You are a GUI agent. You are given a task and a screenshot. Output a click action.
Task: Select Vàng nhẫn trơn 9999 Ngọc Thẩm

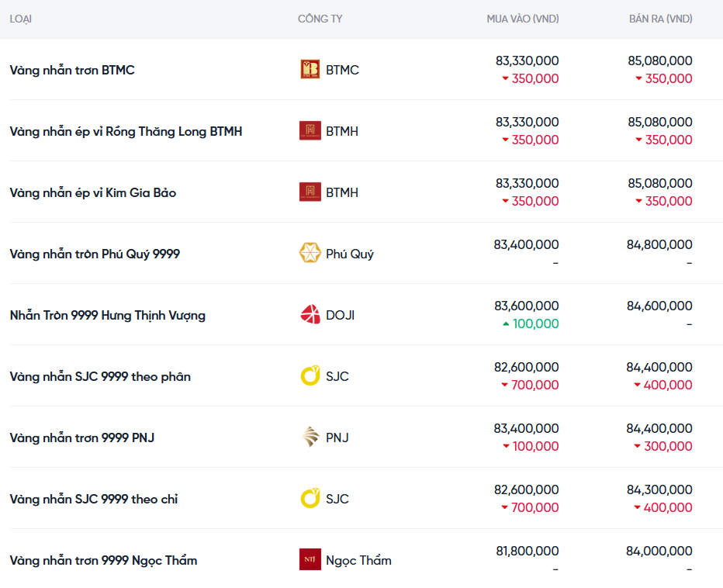[x=103, y=561]
